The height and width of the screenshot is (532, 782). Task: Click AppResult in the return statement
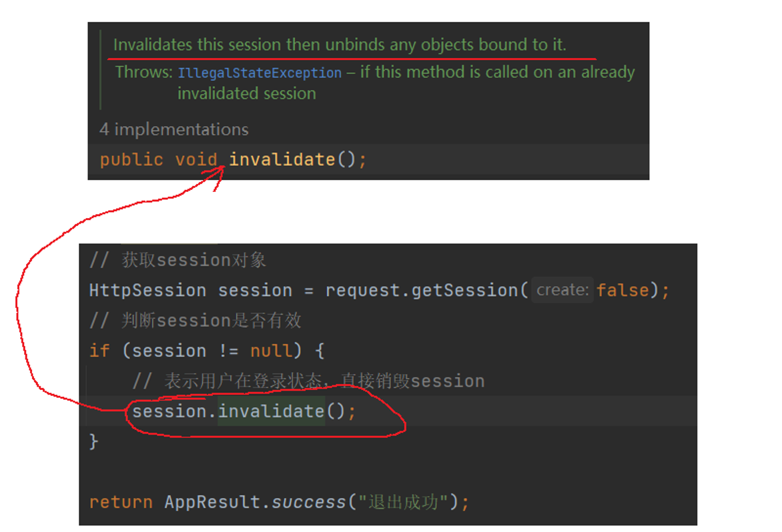(x=212, y=502)
